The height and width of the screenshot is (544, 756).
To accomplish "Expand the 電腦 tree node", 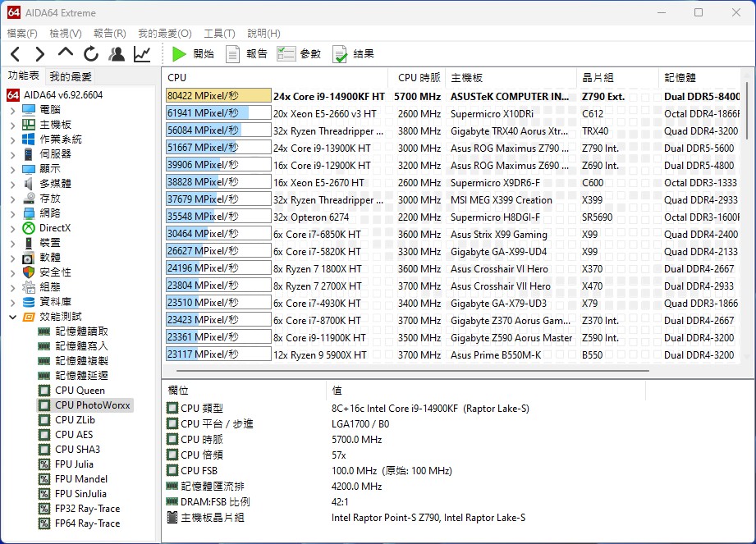I will pos(13,110).
